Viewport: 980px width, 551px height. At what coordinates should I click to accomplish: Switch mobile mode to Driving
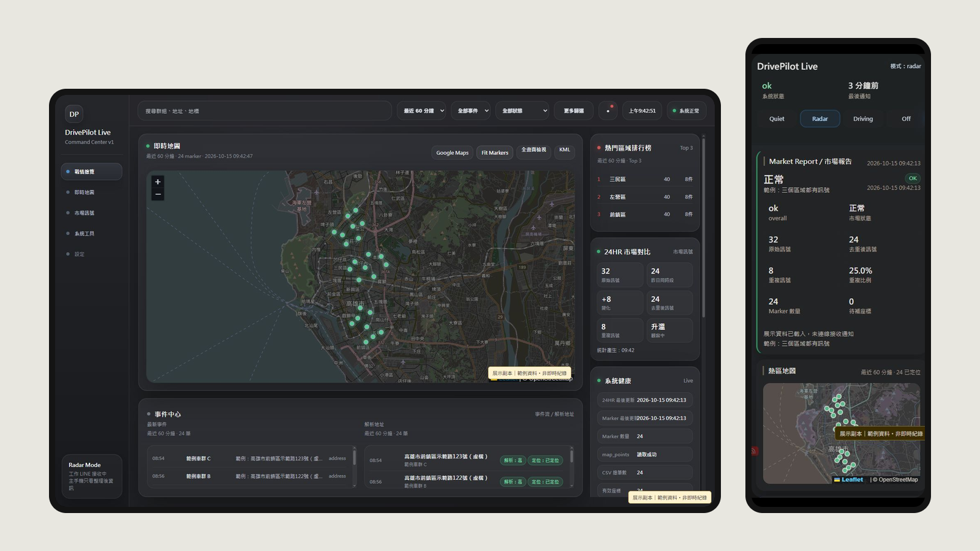(863, 119)
